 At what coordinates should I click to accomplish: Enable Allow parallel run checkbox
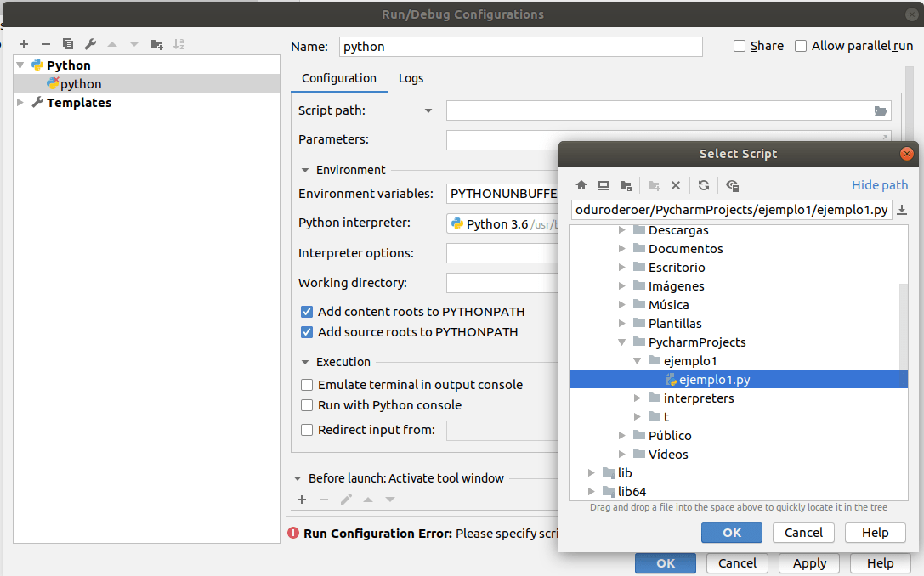[801, 46]
